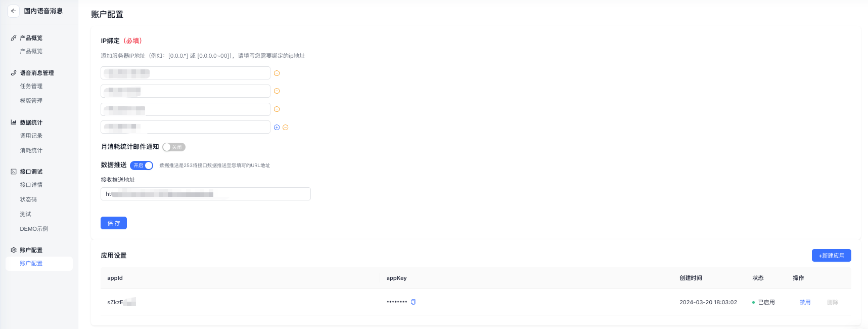Focus the 接收推送地址 URL input field
868x329 pixels.
[206, 194]
